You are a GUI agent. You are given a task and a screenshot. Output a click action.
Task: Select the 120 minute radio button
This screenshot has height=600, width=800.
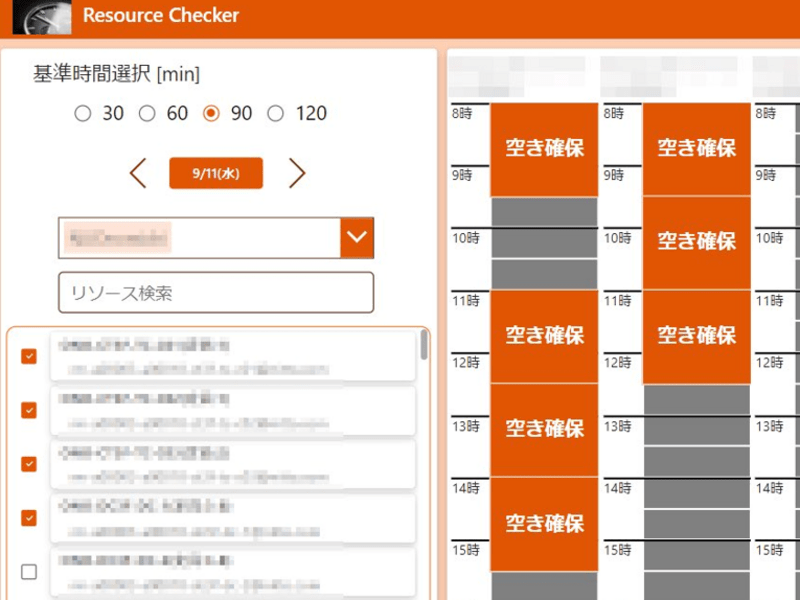tap(275, 114)
